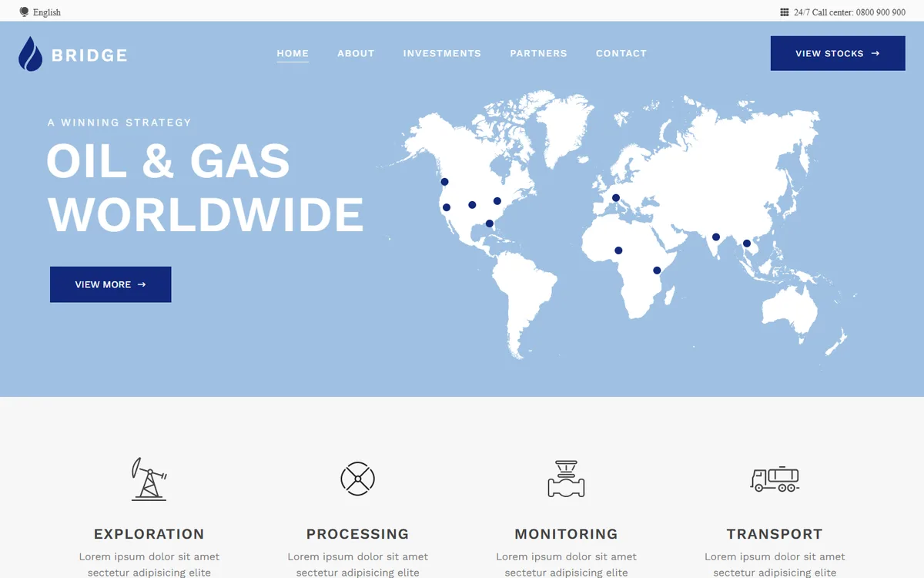Click the Lorem ipsum text under EXPLORATION
This screenshot has width=924, height=578.
click(x=149, y=564)
